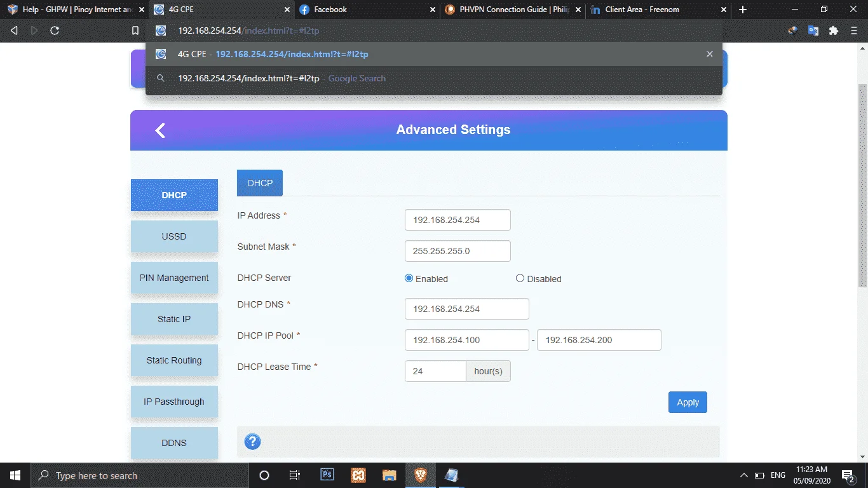Screen dimensions: 868x488
Task: Click the page vertical scrollbar
Action: point(862,186)
